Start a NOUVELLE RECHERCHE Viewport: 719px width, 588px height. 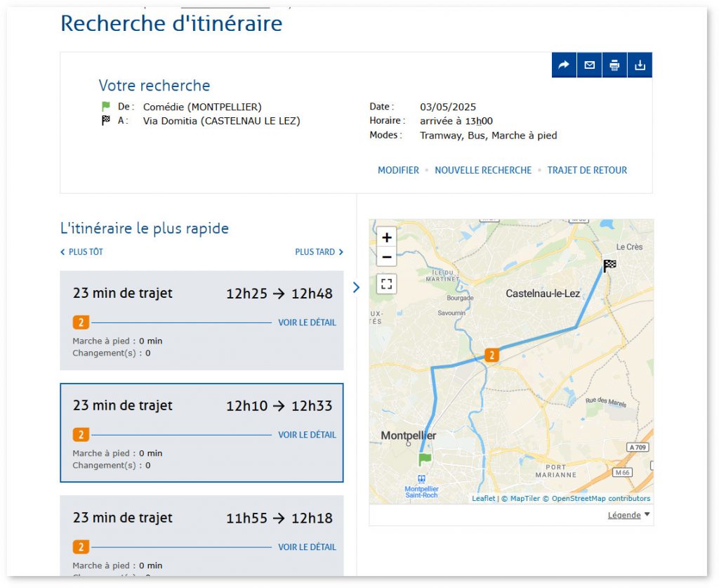483,170
